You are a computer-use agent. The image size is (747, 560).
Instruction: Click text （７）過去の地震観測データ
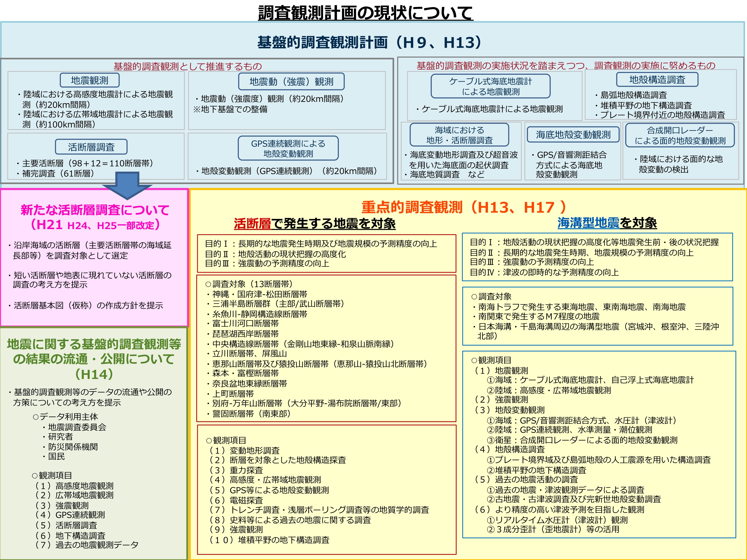[x=86, y=545]
